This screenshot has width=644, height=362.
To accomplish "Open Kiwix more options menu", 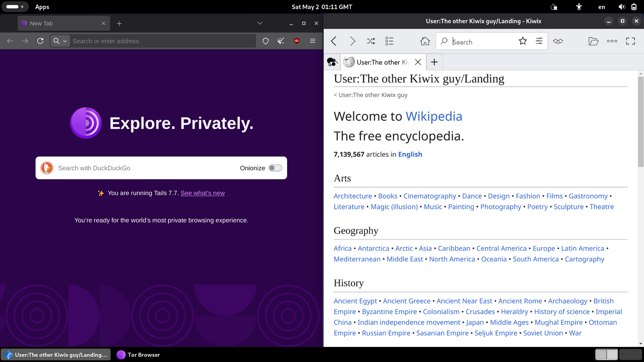I will click(612, 41).
